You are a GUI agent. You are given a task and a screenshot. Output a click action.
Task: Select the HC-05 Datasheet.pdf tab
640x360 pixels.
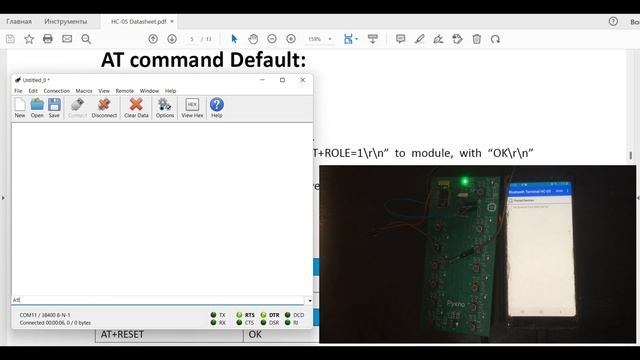pyautogui.click(x=138, y=22)
